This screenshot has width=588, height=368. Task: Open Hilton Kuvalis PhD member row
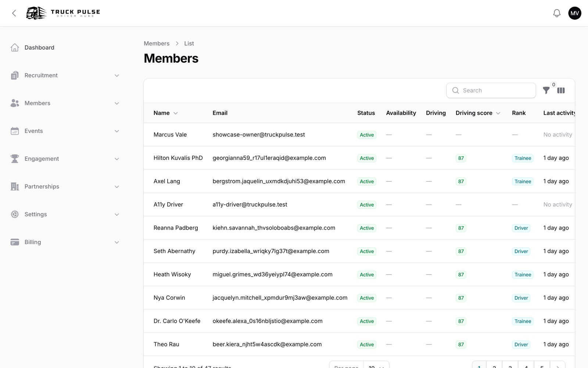click(359, 158)
